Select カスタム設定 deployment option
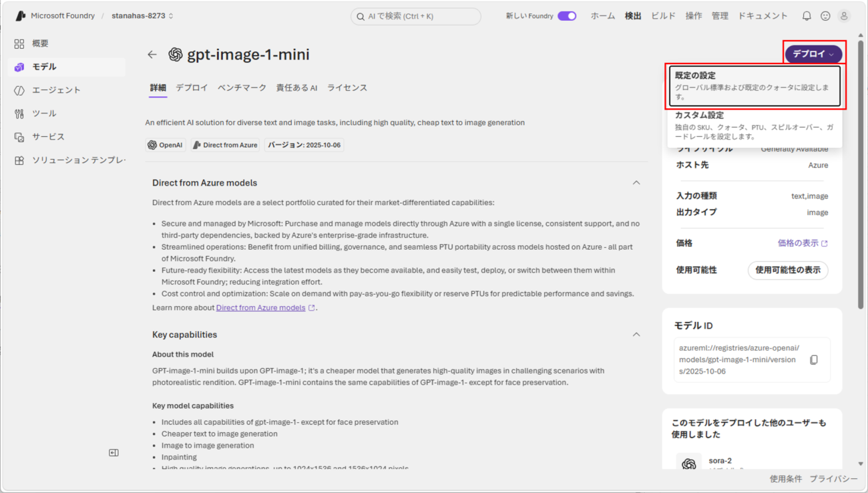 pyautogui.click(x=754, y=126)
